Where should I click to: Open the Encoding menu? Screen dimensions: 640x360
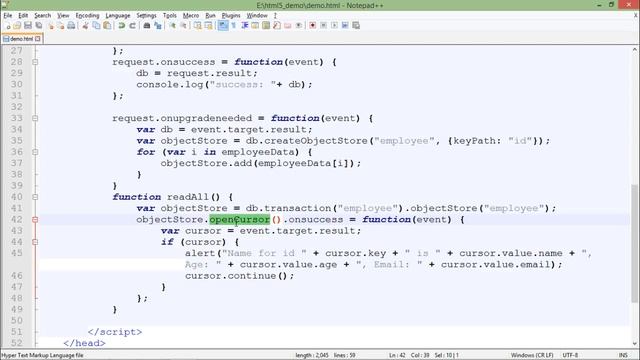(x=87, y=16)
